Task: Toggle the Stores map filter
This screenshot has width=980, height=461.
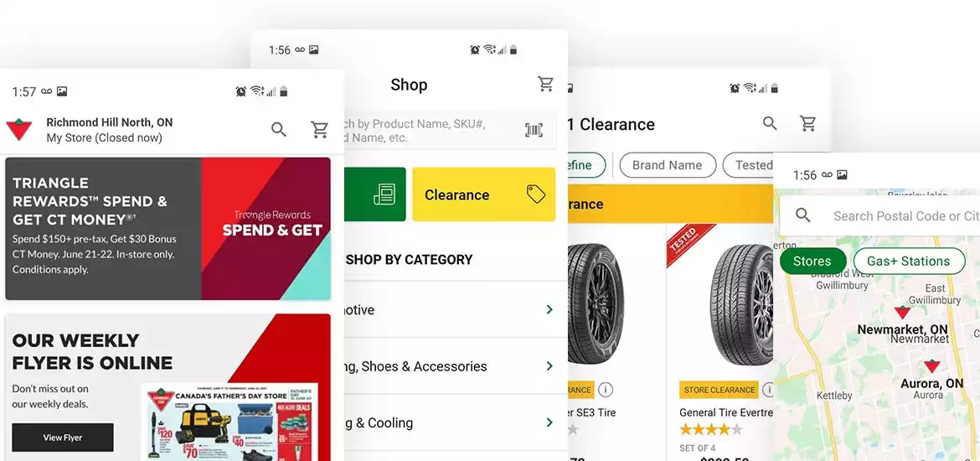Action: (812, 261)
